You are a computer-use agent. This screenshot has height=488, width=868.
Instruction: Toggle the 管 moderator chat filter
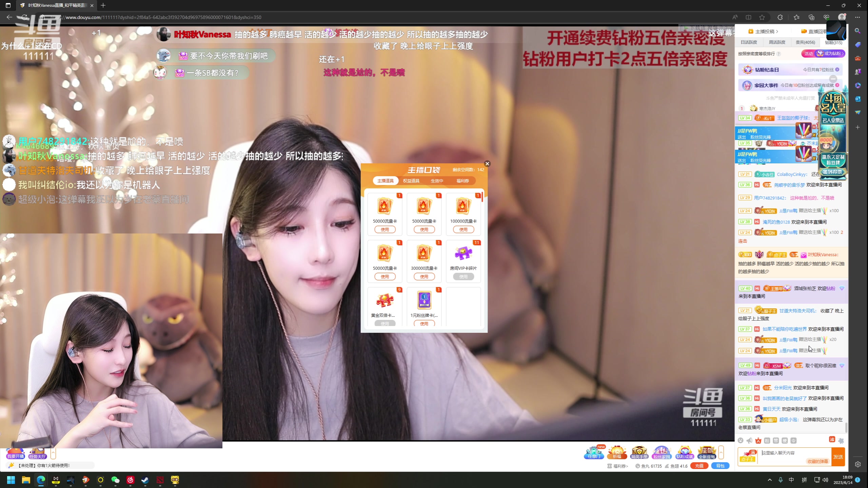click(x=776, y=441)
